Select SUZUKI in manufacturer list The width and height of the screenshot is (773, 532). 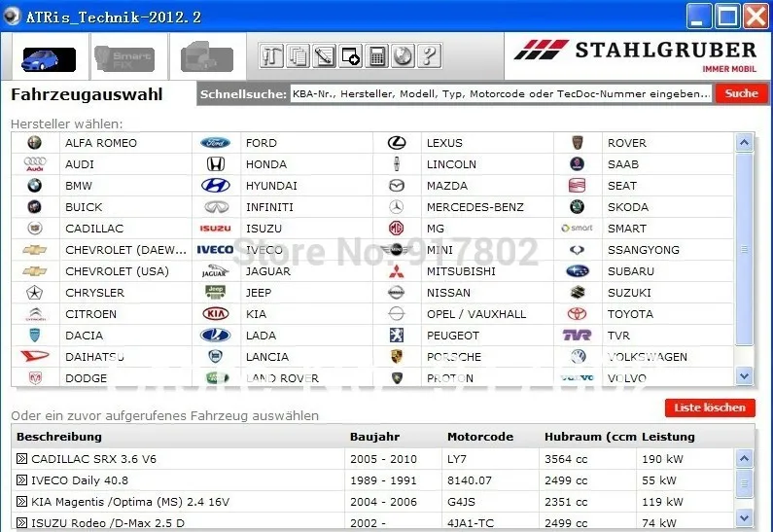(x=629, y=293)
